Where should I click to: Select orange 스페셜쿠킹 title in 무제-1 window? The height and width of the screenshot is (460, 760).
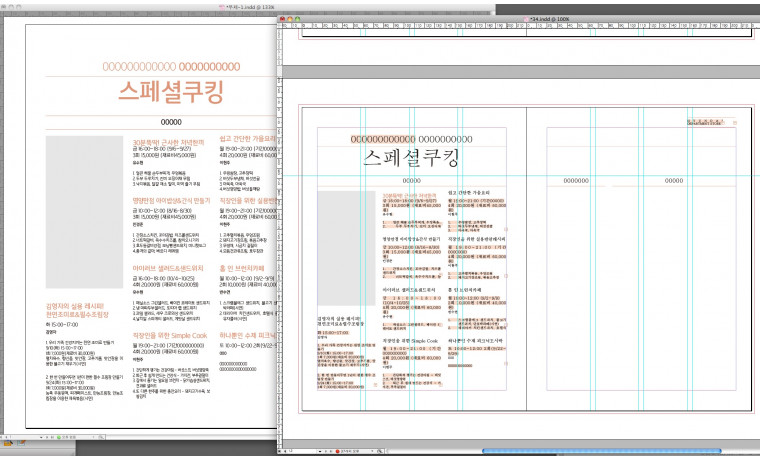tap(171, 92)
